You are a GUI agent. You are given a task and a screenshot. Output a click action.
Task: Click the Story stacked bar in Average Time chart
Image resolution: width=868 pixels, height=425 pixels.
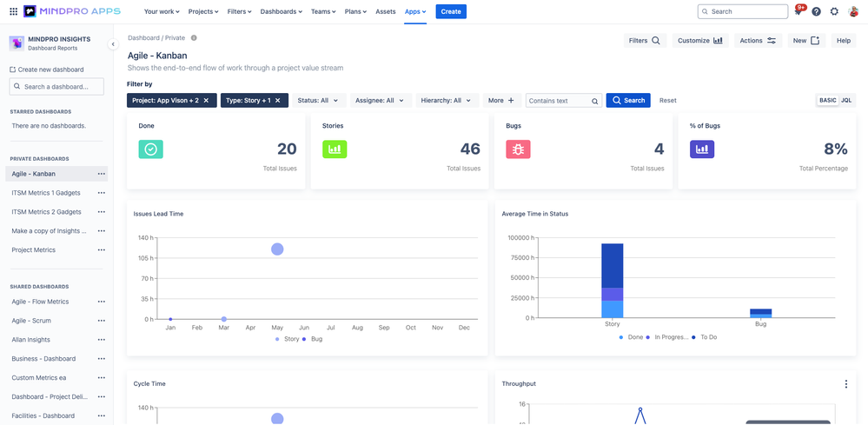(613, 281)
